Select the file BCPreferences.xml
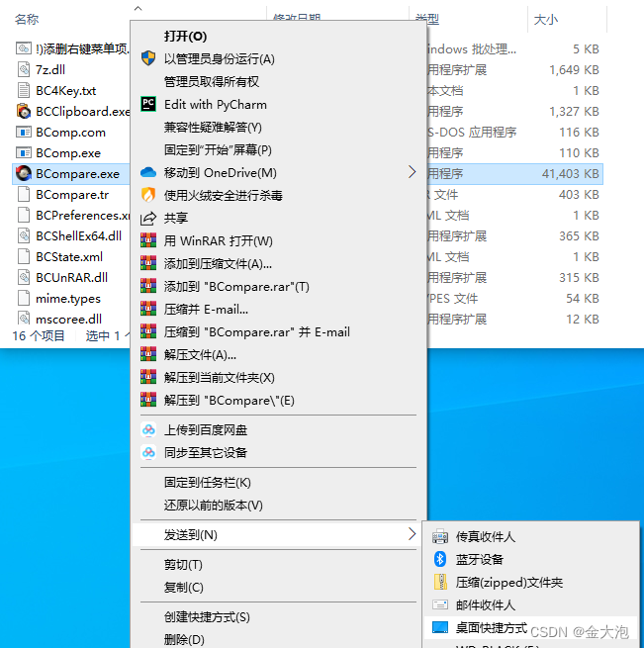 (x=82, y=215)
